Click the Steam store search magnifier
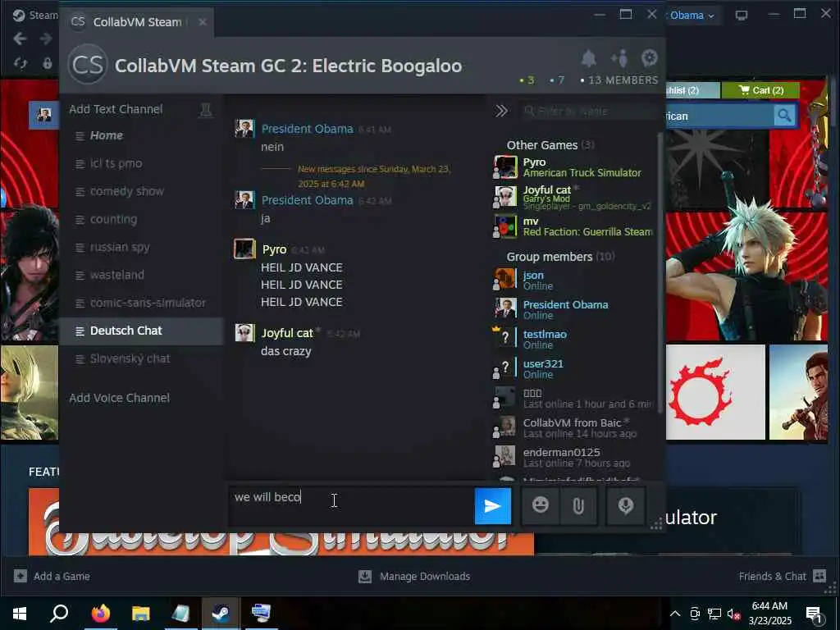 [784, 115]
